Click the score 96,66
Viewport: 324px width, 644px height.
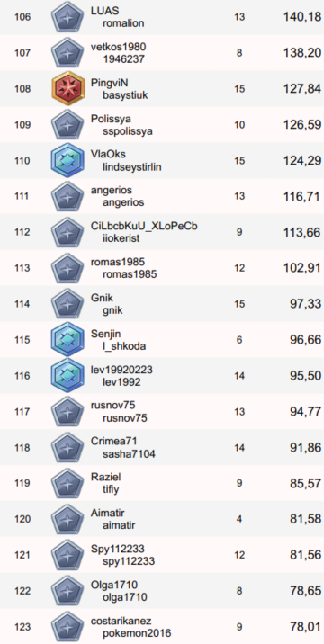[305, 340]
